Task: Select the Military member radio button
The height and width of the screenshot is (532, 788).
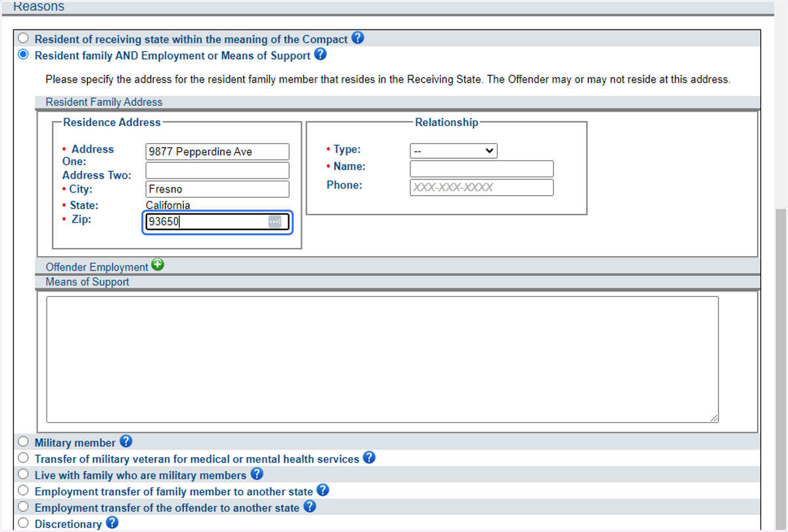Action: tap(24, 441)
